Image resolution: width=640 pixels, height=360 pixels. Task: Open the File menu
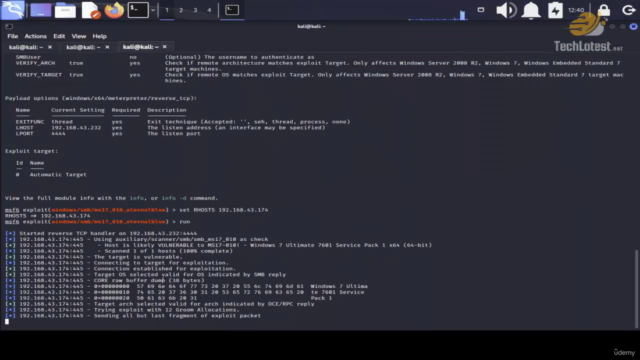click(13, 36)
